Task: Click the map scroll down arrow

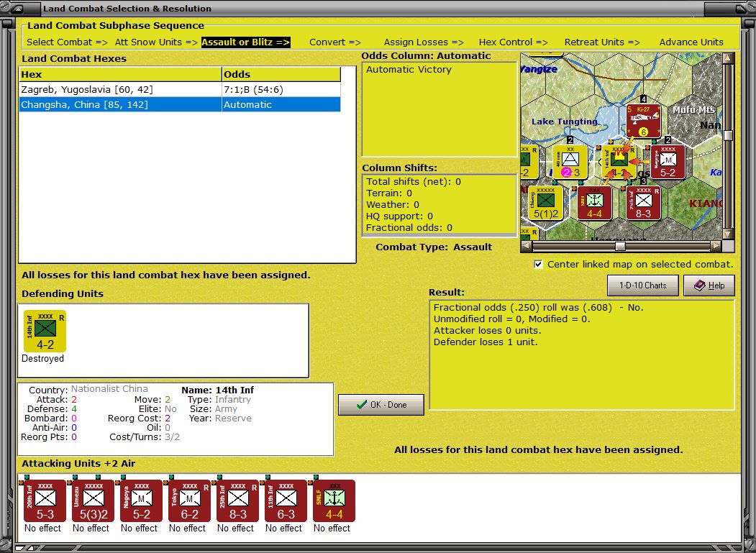Action: (x=729, y=234)
